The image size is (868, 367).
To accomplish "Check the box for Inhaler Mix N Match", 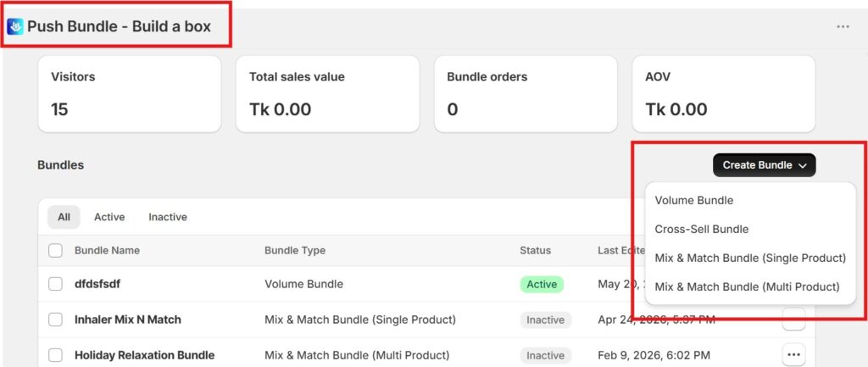I will 55,320.
